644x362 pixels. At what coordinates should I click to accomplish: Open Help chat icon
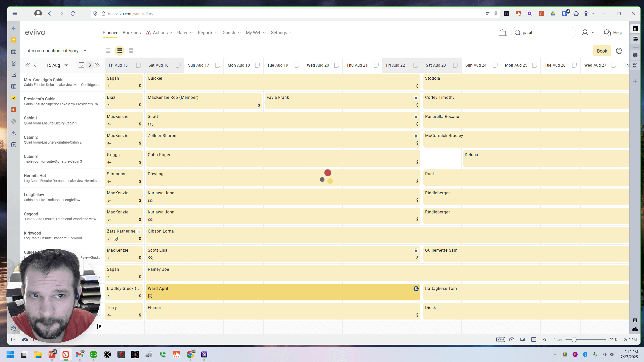coord(607,33)
